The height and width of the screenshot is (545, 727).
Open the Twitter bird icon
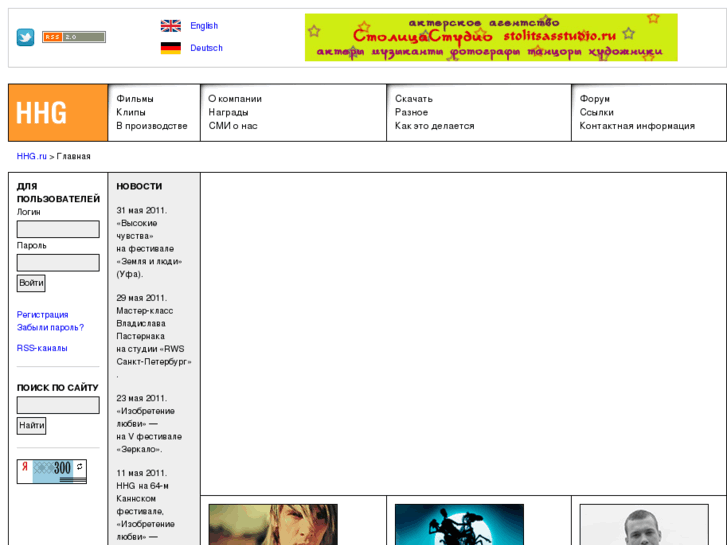click(26, 37)
